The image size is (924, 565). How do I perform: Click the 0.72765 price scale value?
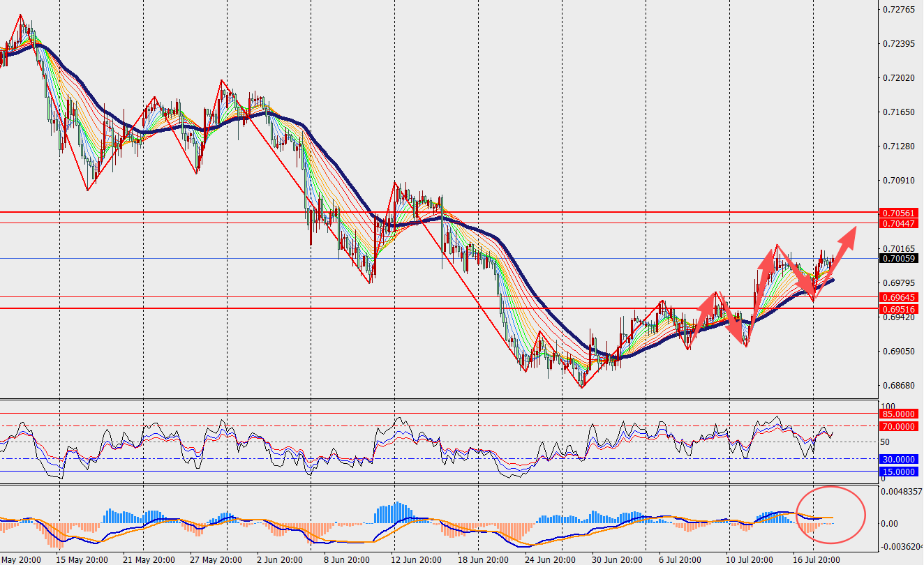click(x=899, y=10)
